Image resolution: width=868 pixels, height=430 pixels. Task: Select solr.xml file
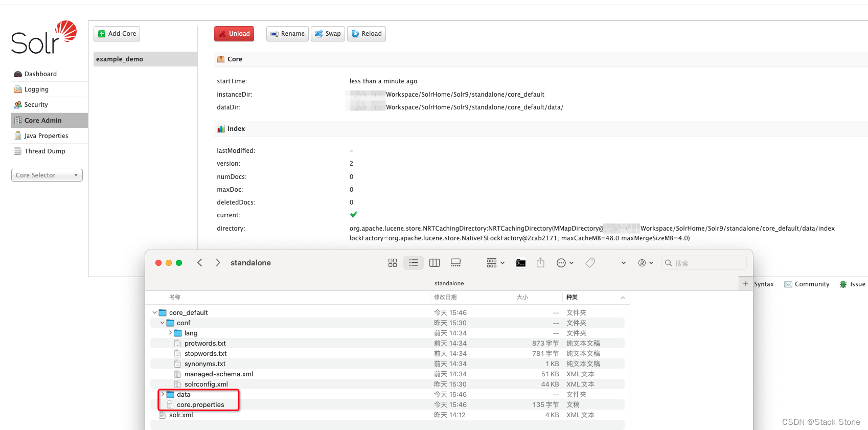(x=181, y=415)
